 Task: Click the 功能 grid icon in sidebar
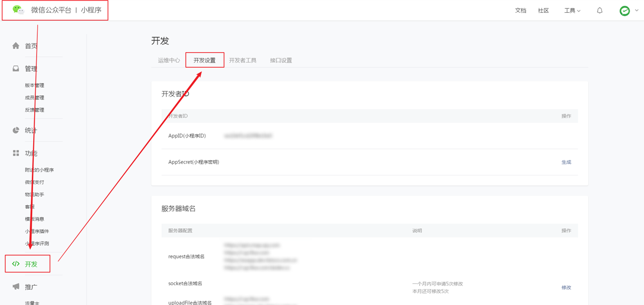[16, 153]
